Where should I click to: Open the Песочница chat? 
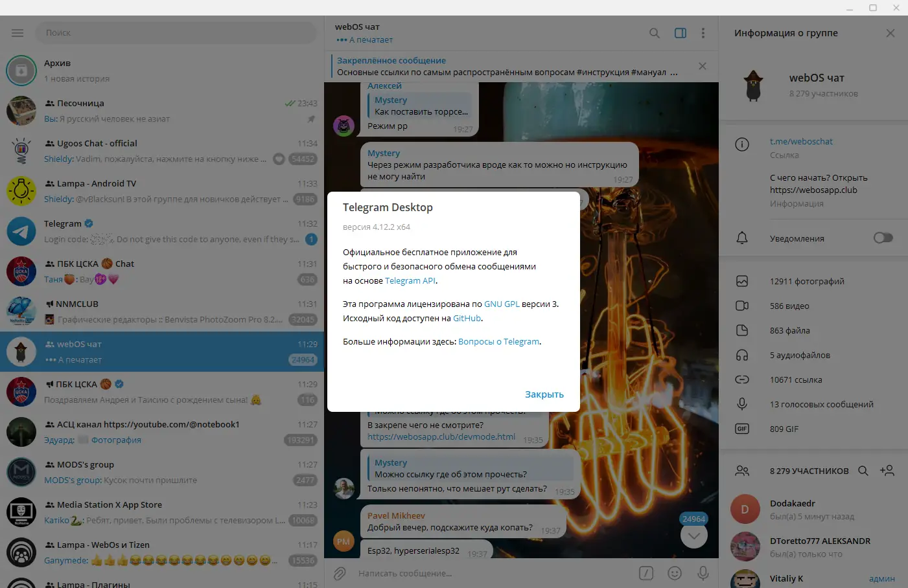click(x=162, y=111)
